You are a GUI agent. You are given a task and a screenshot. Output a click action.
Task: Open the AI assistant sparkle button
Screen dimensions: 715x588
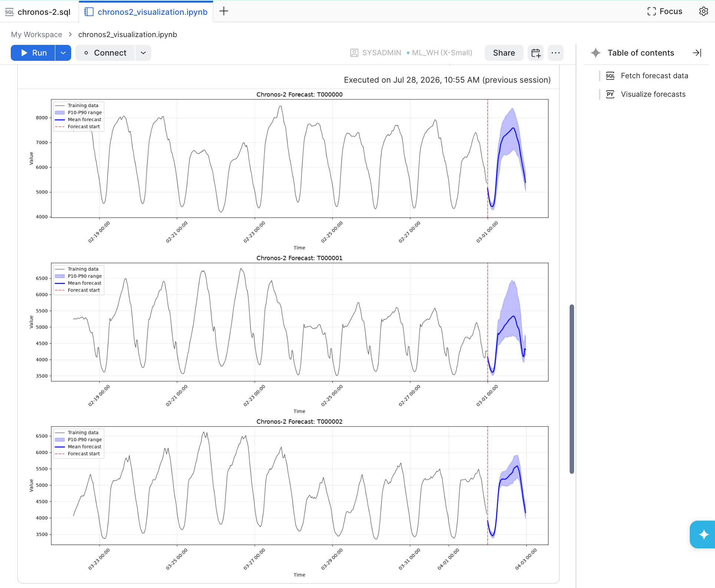[x=702, y=534]
